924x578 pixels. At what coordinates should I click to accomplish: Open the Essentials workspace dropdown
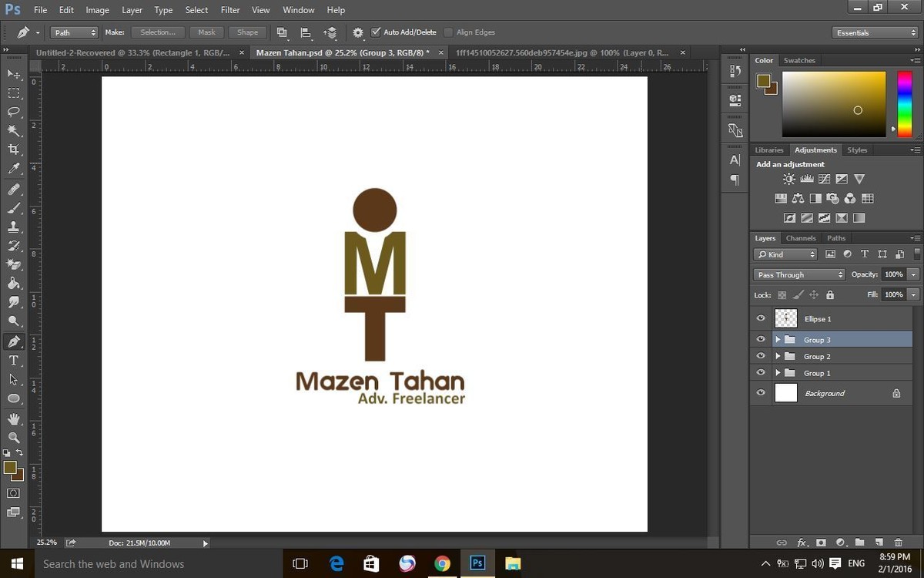(875, 33)
